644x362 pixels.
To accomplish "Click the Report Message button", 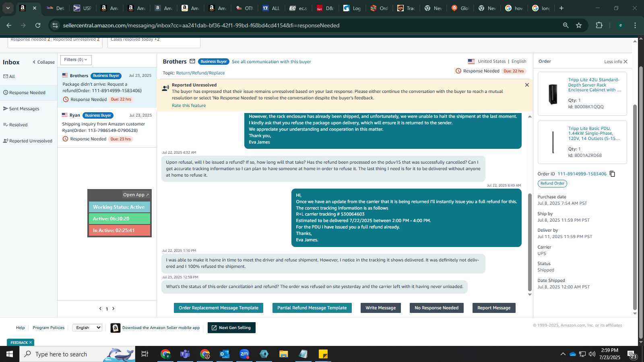I will (x=494, y=308).
